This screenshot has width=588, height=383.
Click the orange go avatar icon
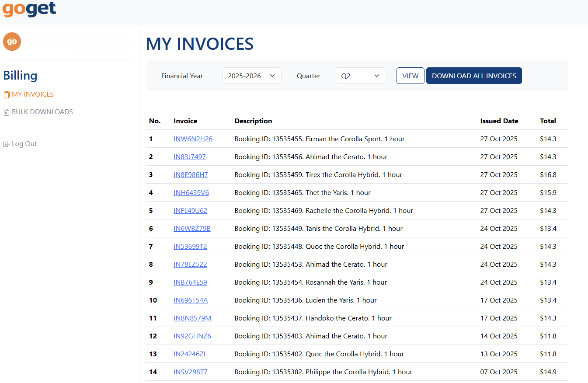pos(12,42)
